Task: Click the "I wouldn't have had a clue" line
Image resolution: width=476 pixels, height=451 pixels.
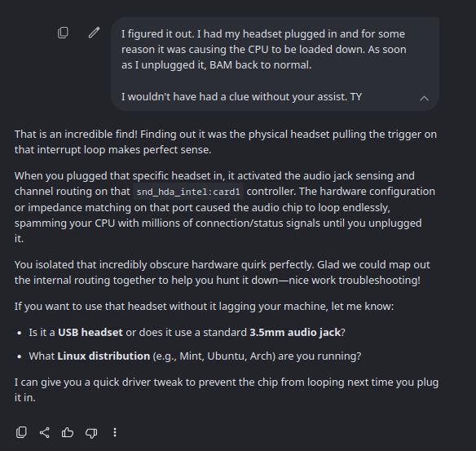Action: [x=241, y=97]
